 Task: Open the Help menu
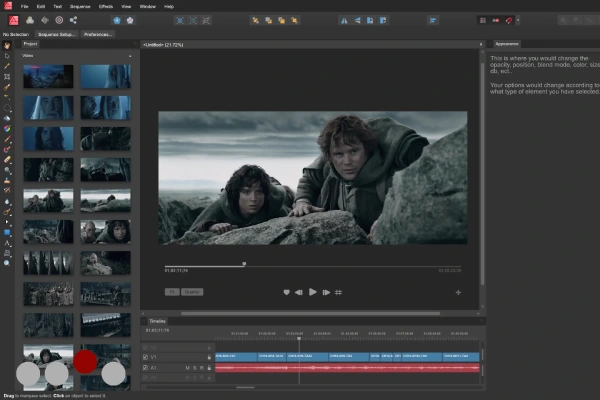pyautogui.click(x=169, y=7)
